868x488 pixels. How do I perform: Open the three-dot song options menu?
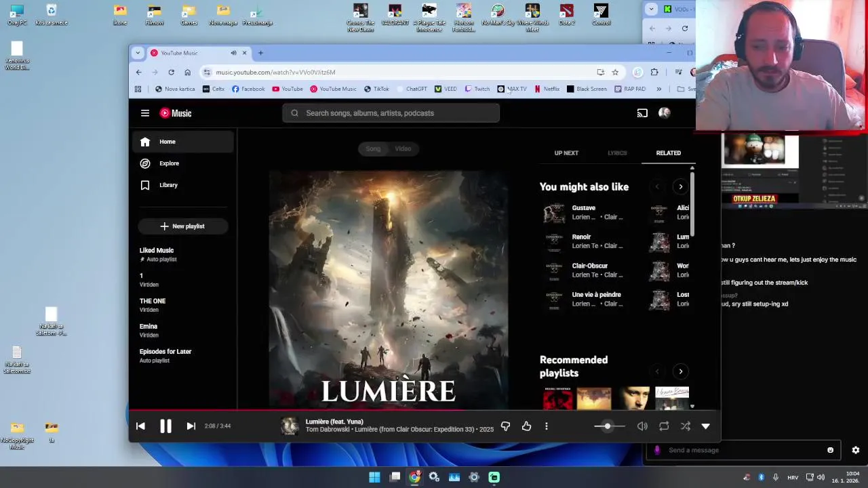pos(547,426)
